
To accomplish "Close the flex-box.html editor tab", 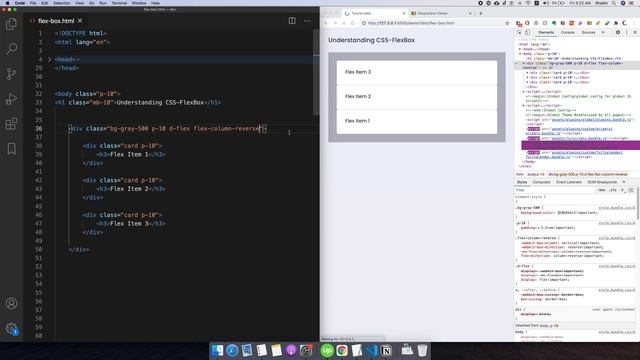I will [x=80, y=21].
